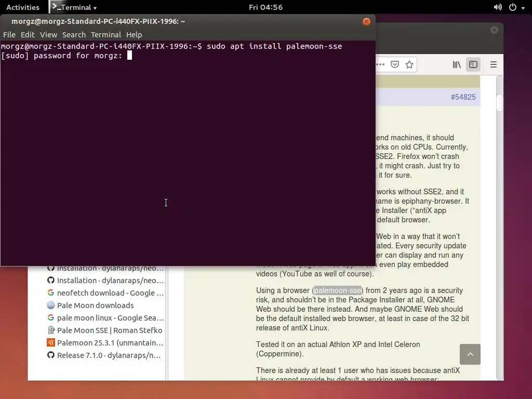The height and width of the screenshot is (399, 532).
Task: Open the Search menu in Terminal
Action: click(74, 35)
